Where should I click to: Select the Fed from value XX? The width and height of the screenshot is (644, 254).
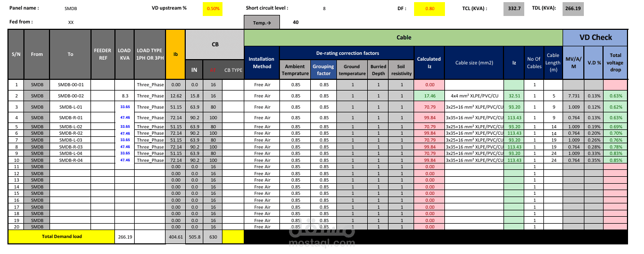point(71,22)
